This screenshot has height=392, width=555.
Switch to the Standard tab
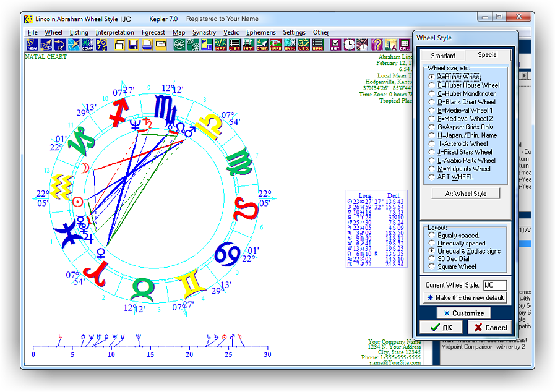(443, 56)
